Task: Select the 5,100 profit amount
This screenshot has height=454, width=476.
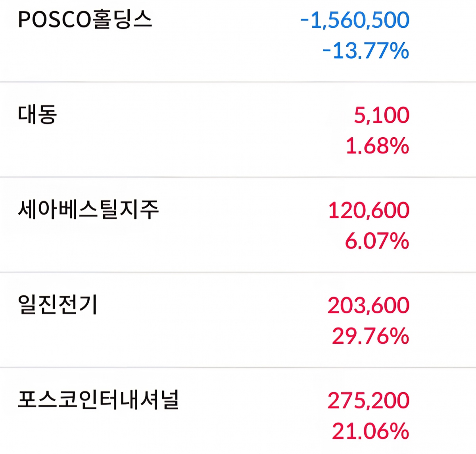Action: pos(381,115)
